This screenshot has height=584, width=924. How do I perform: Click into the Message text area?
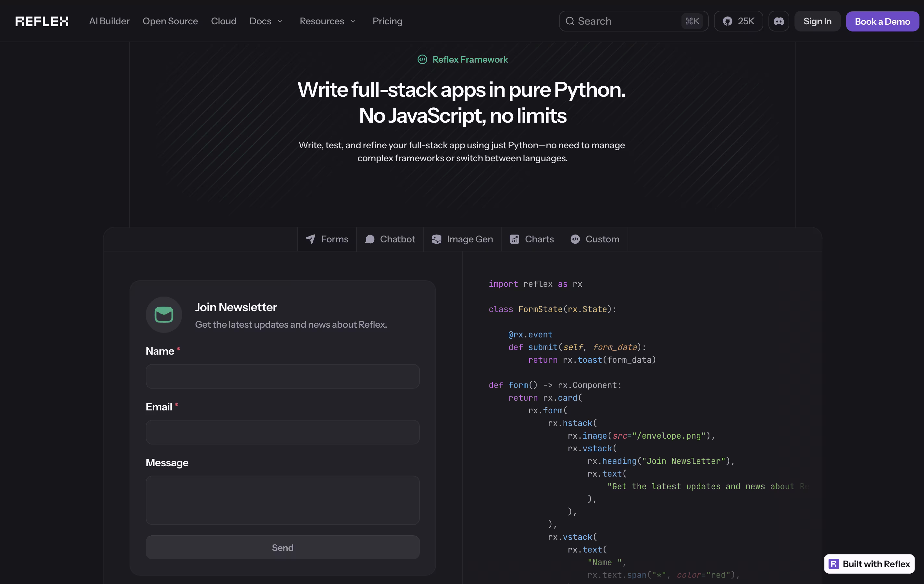tap(282, 500)
